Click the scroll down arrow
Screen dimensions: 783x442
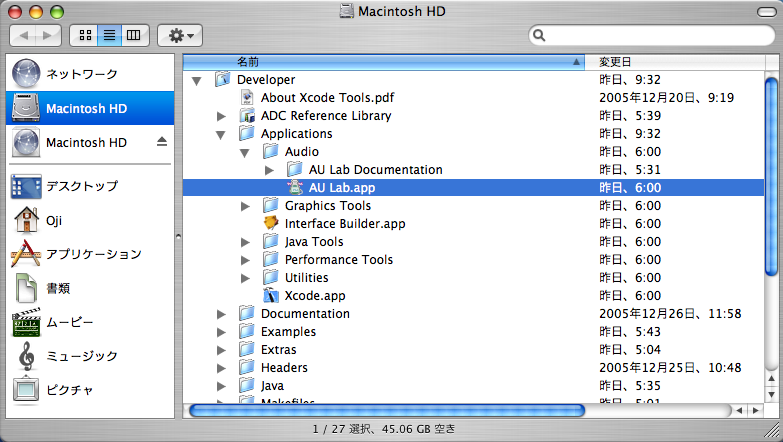click(772, 395)
